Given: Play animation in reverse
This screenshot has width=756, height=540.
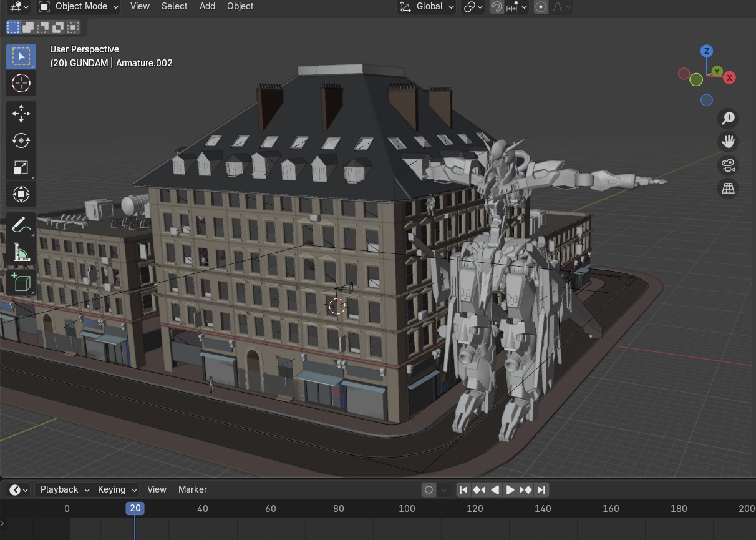Looking at the screenshot, I should click(495, 490).
